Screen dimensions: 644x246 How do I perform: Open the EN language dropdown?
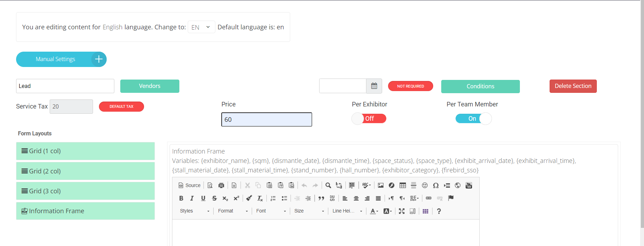pyautogui.click(x=201, y=27)
